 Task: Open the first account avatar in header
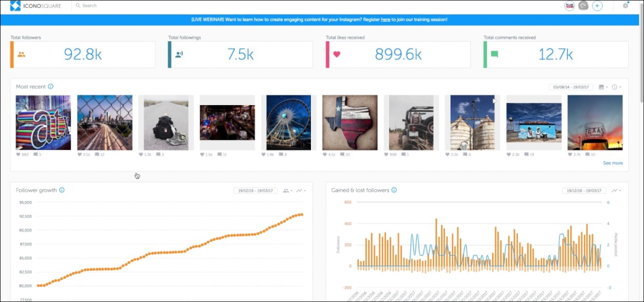point(570,6)
